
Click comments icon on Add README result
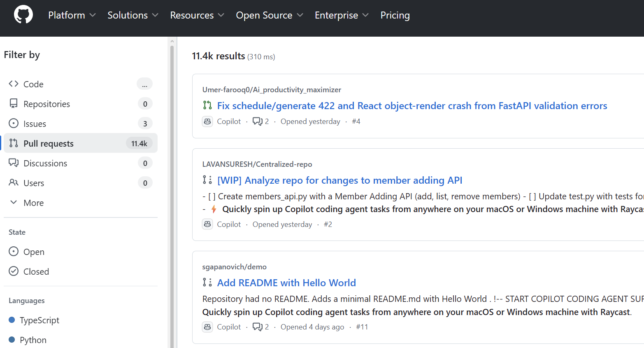coord(258,327)
